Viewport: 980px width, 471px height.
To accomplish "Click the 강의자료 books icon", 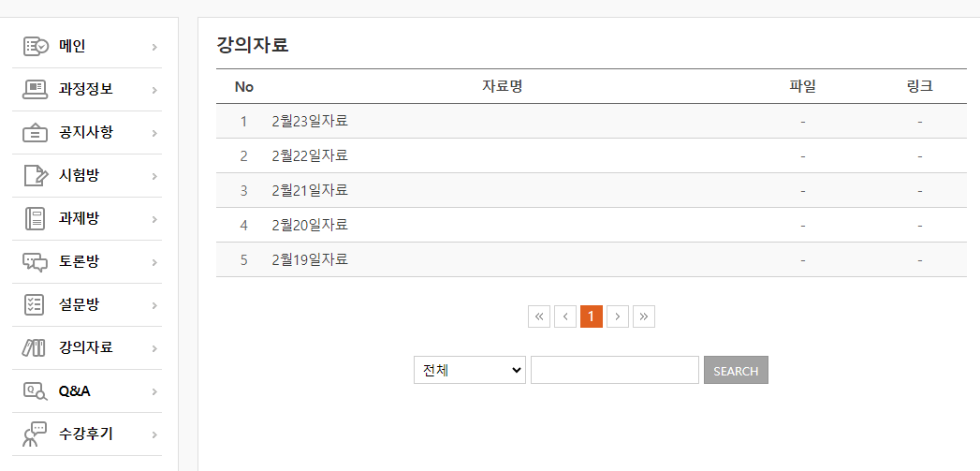I will point(34,347).
